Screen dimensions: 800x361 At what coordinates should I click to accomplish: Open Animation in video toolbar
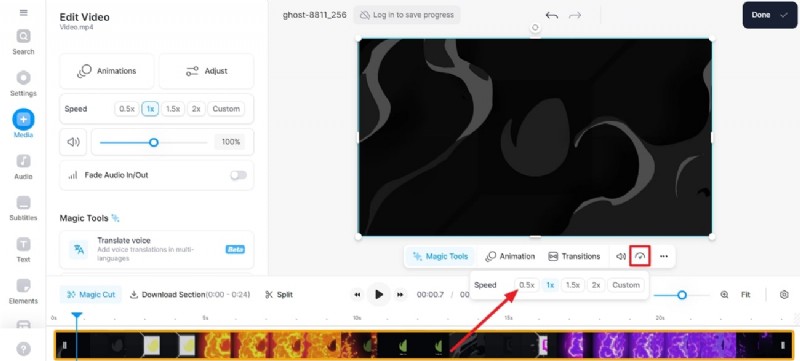tap(510, 256)
